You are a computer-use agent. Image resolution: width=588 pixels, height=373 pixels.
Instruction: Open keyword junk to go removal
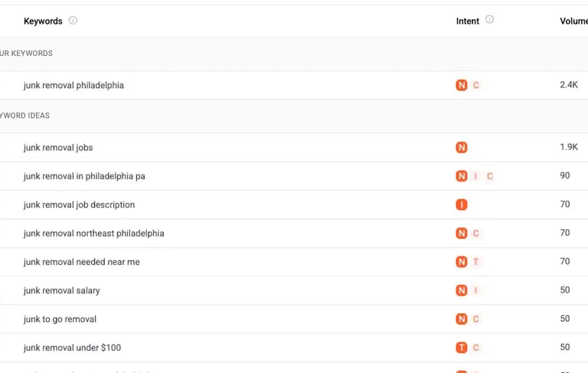[60, 319]
